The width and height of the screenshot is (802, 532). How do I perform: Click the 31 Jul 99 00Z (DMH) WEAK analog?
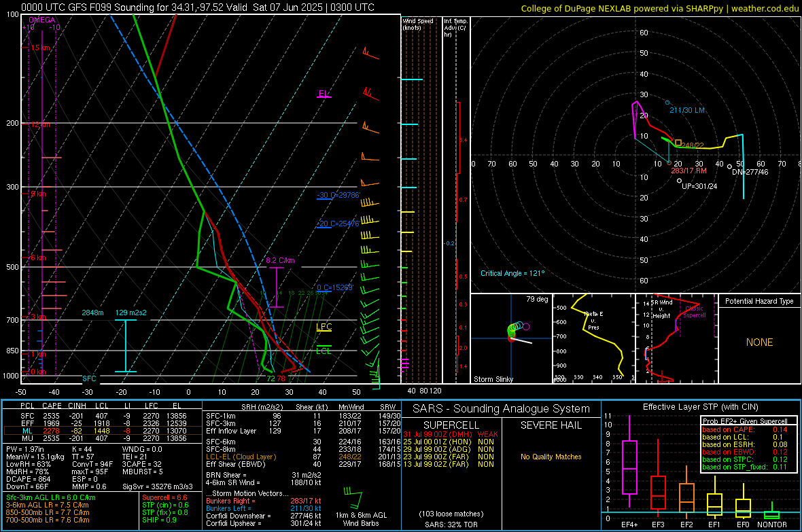(451, 434)
